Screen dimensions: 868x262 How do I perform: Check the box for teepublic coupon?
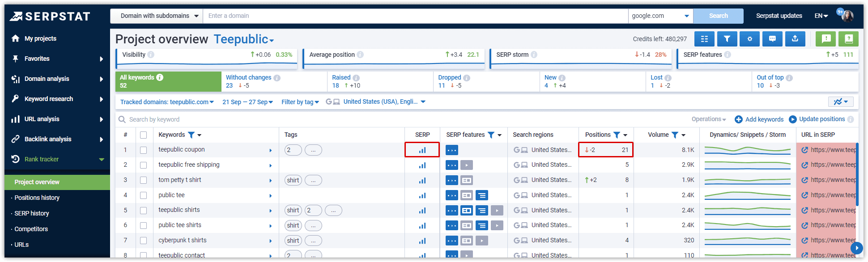pyautogui.click(x=143, y=150)
